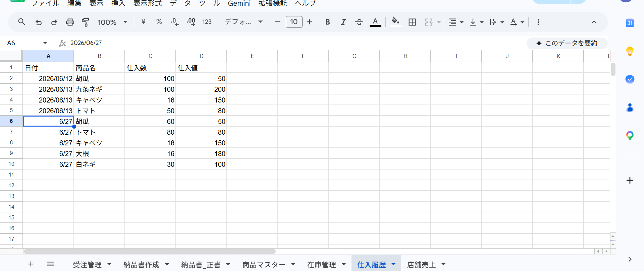
Task: Open the データ menu
Action: click(x=180, y=3)
